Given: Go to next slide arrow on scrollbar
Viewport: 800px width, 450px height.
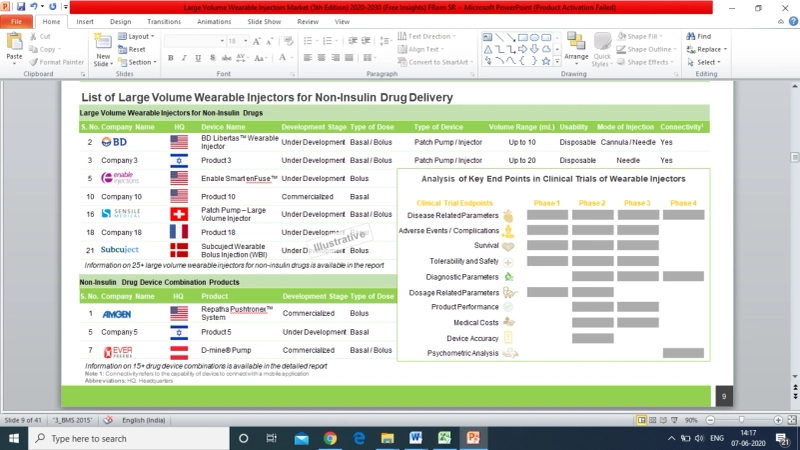Looking at the screenshot, I should (x=795, y=395).
